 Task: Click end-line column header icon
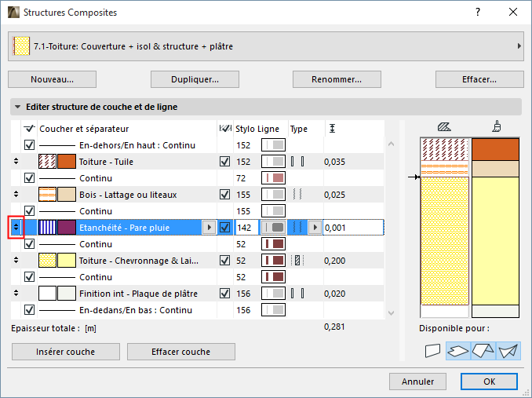click(x=225, y=128)
